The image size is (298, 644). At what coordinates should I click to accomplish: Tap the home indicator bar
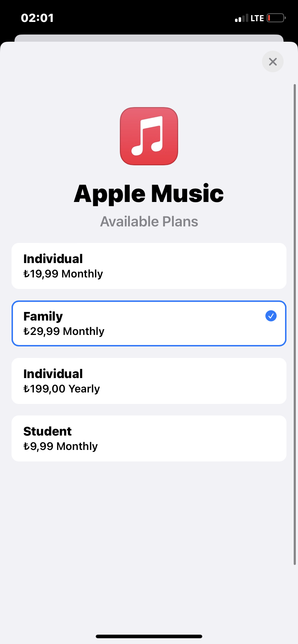click(149, 636)
